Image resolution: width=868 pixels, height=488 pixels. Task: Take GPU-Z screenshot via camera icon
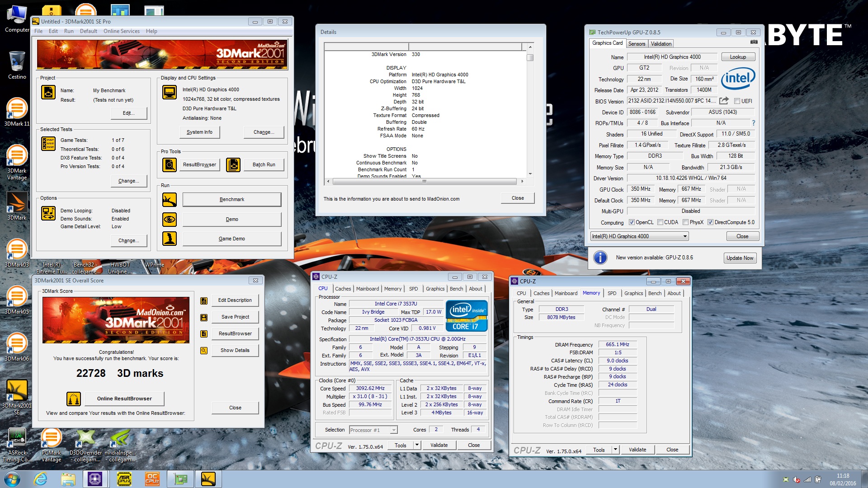(x=754, y=42)
